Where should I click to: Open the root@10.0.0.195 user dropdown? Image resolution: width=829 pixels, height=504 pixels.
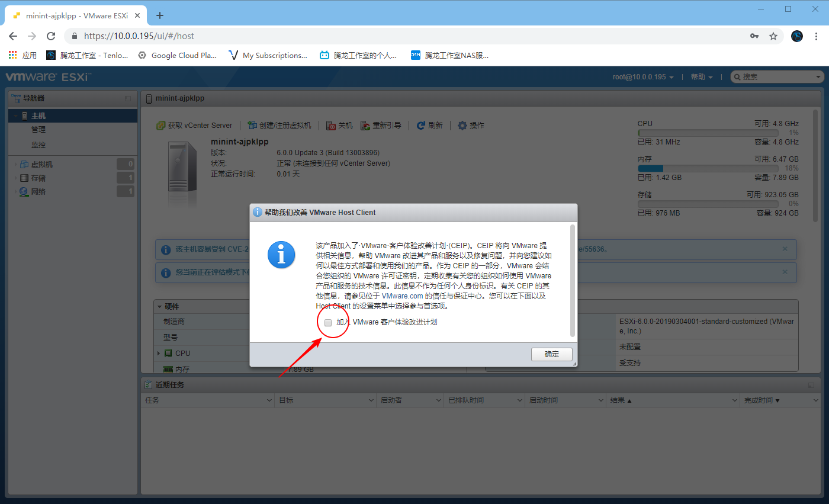click(643, 77)
